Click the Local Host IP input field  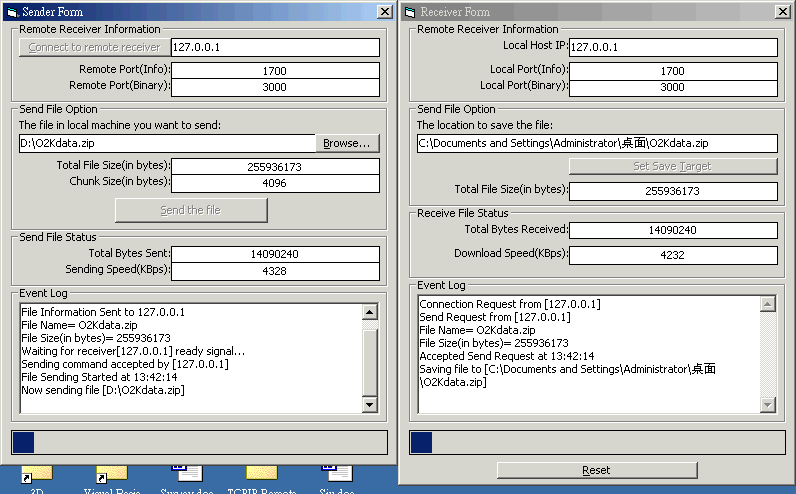[x=672, y=47]
